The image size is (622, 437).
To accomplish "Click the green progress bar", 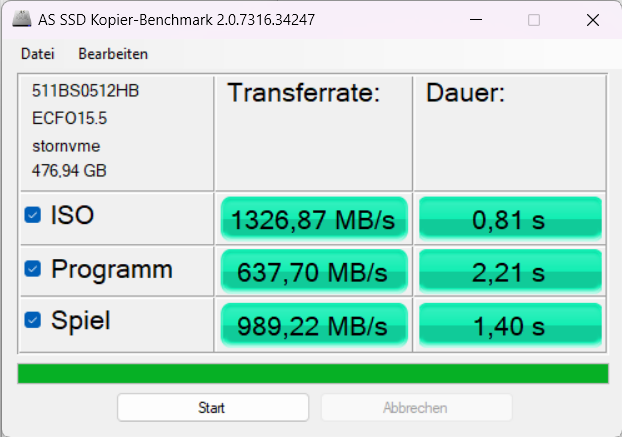I will pyautogui.click(x=312, y=374).
